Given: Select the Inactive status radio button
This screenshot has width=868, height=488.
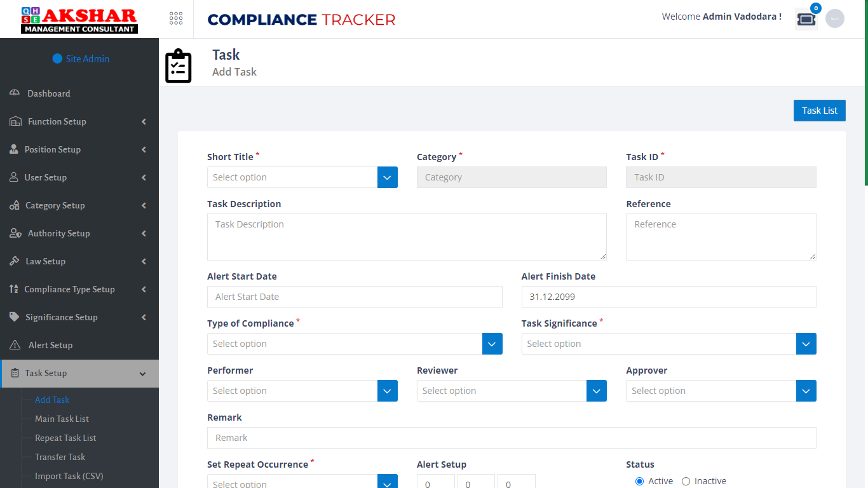Looking at the screenshot, I should click(x=686, y=481).
